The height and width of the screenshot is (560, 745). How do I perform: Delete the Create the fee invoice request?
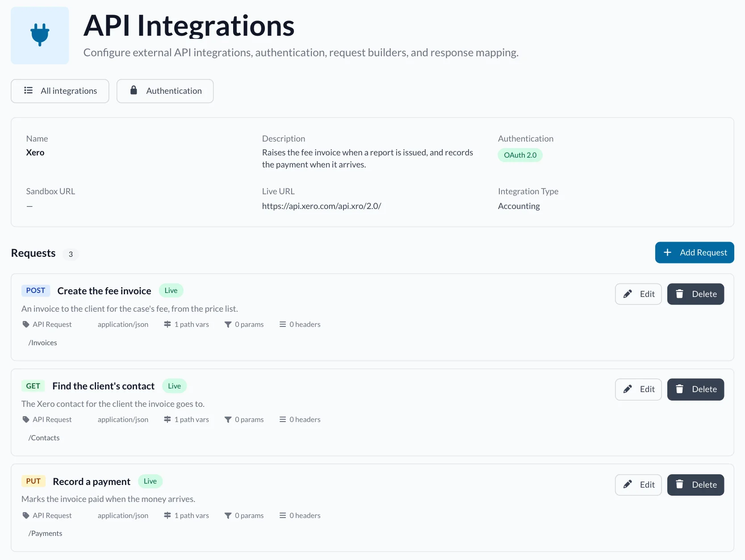pyautogui.click(x=695, y=294)
